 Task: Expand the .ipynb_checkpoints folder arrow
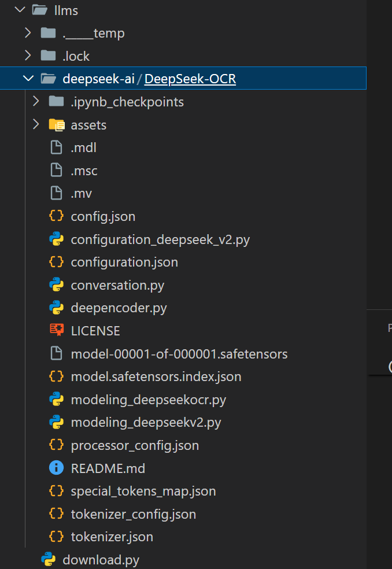36,102
